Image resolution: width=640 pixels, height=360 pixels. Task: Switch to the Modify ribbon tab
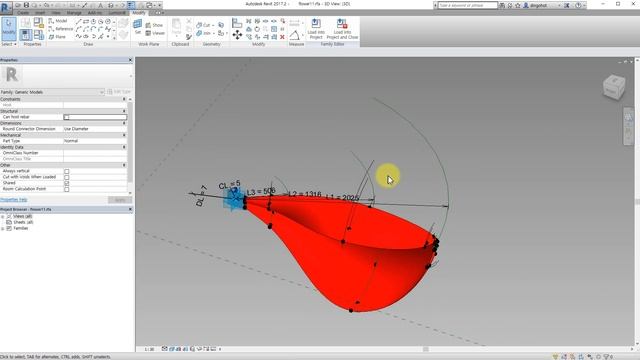point(139,13)
